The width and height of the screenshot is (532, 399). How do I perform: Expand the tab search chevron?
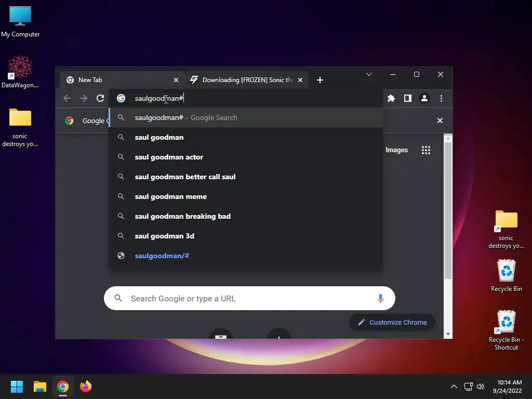pos(369,74)
